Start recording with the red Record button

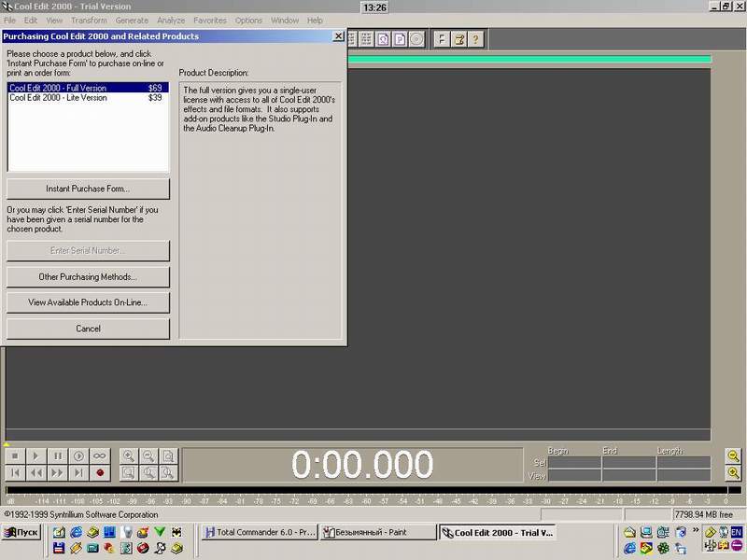(x=100, y=473)
